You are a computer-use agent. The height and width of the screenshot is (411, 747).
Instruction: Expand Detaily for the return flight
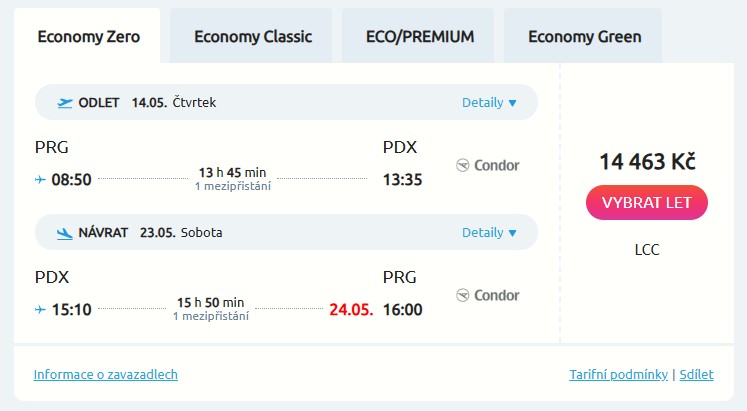(489, 233)
